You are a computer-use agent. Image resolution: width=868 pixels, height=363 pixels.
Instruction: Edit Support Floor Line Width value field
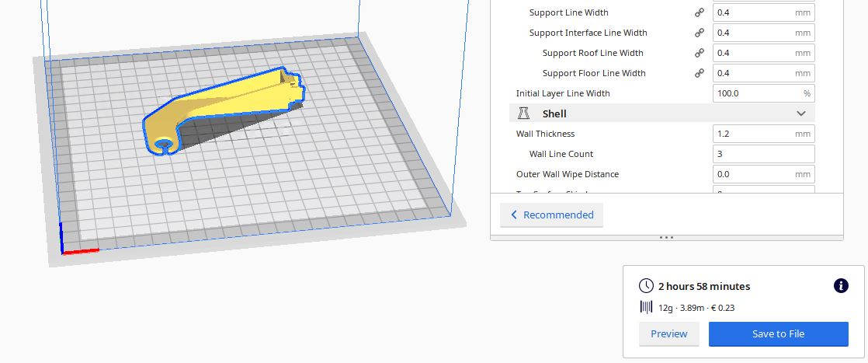763,73
